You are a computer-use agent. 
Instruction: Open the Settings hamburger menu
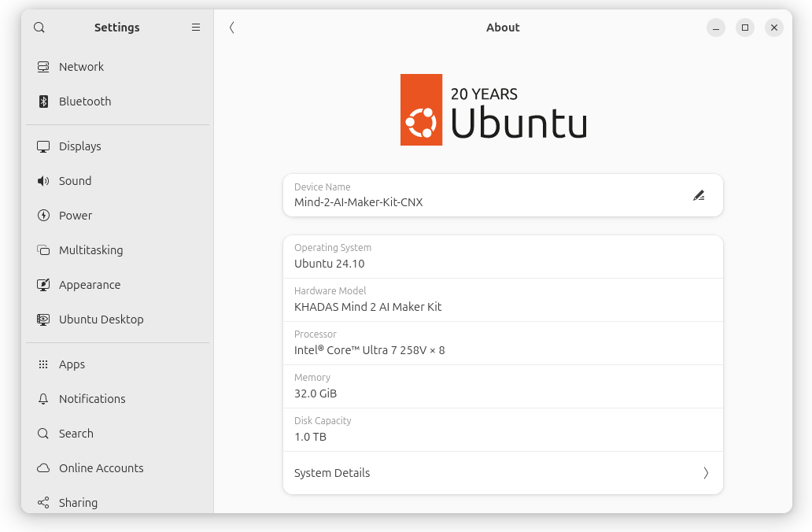coord(196,28)
